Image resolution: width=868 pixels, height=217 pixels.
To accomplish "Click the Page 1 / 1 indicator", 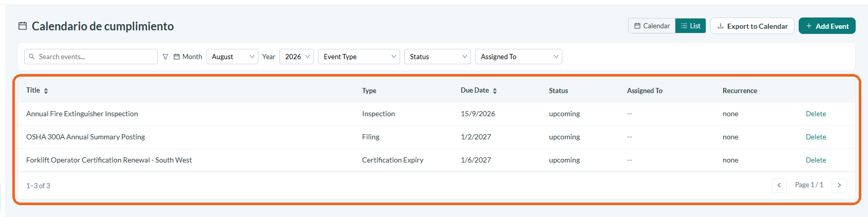I will 809,185.
